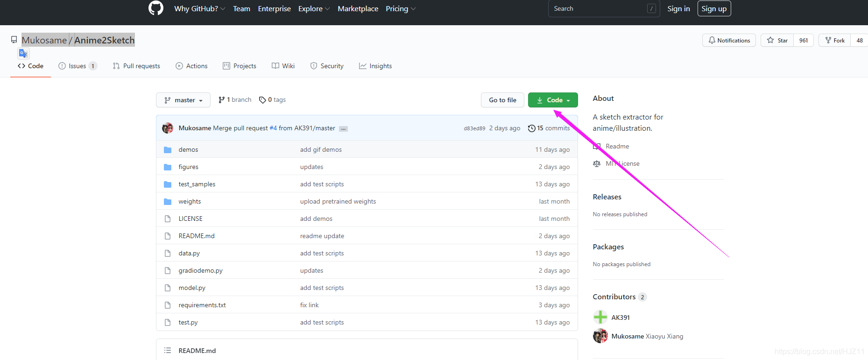Image resolution: width=868 pixels, height=360 pixels.
Task: Open the Mukosame owner link
Action: pyautogui.click(x=44, y=40)
